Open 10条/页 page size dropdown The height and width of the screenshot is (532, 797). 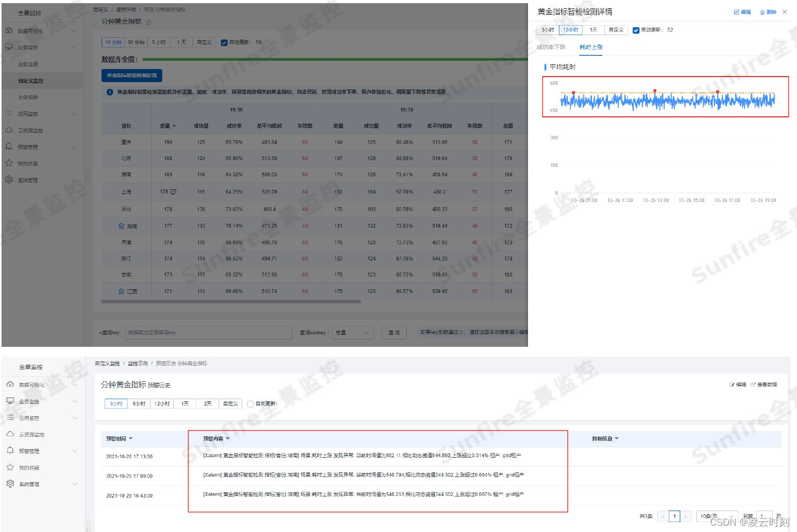pos(717,516)
